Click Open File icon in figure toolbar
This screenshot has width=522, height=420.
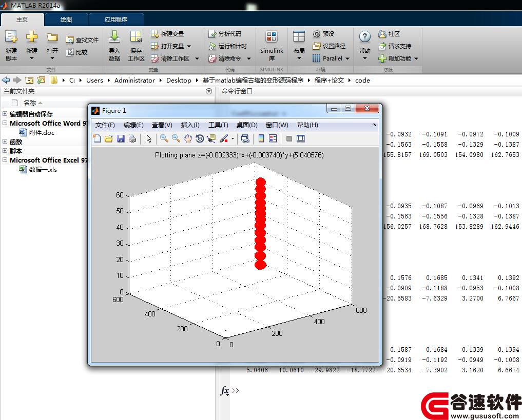pyautogui.click(x=108, y=138)
